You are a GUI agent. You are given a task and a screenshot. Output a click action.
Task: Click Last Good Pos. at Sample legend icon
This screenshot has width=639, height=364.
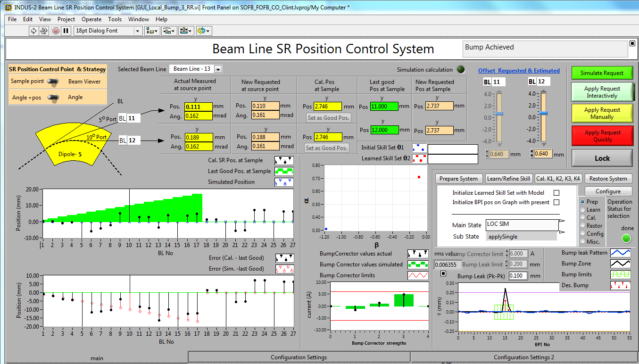coord(284,171)
